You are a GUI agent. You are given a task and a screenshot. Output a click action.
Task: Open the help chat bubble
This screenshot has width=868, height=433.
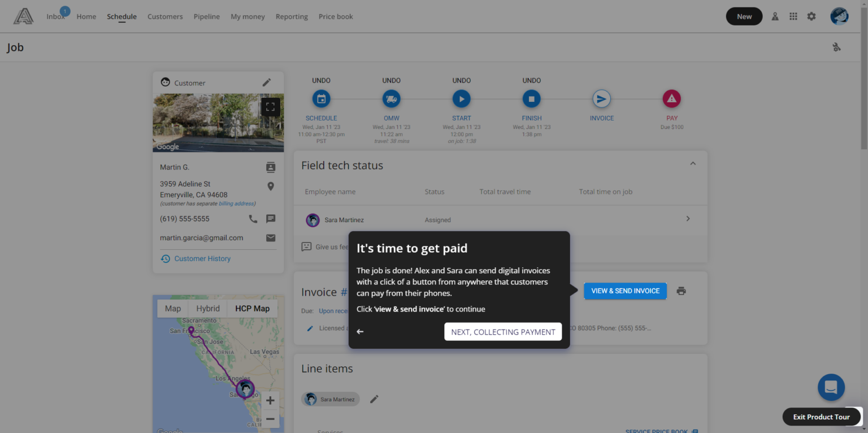tap(831, 387)
